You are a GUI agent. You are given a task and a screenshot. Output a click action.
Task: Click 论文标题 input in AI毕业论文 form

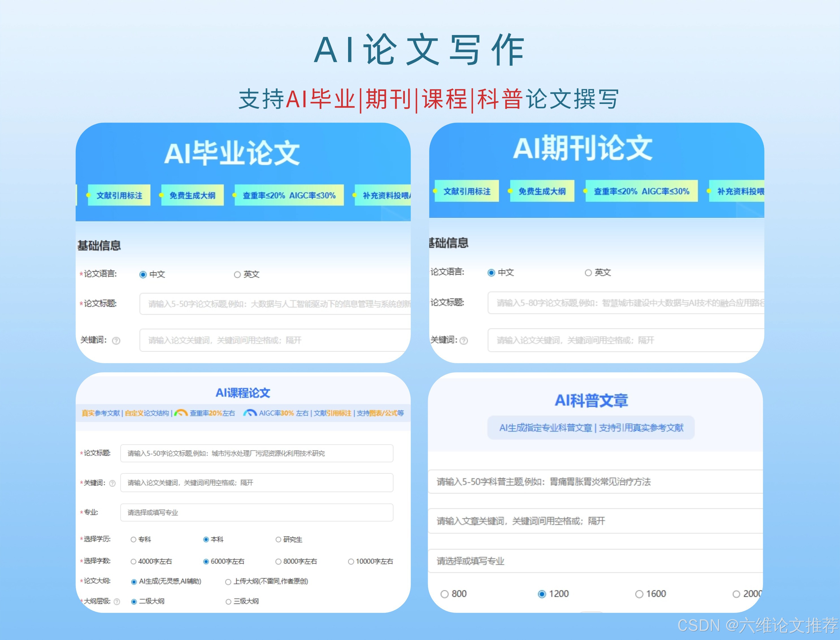(x=274, y=304)
